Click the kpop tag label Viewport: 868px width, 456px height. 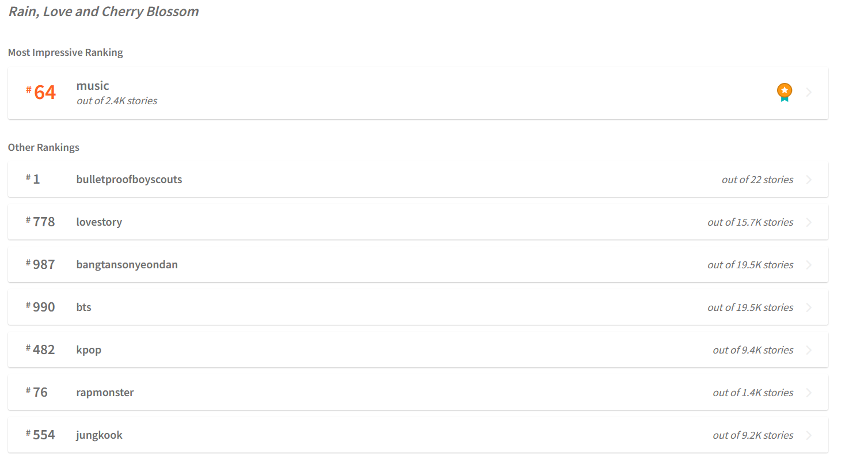[89, 350]
